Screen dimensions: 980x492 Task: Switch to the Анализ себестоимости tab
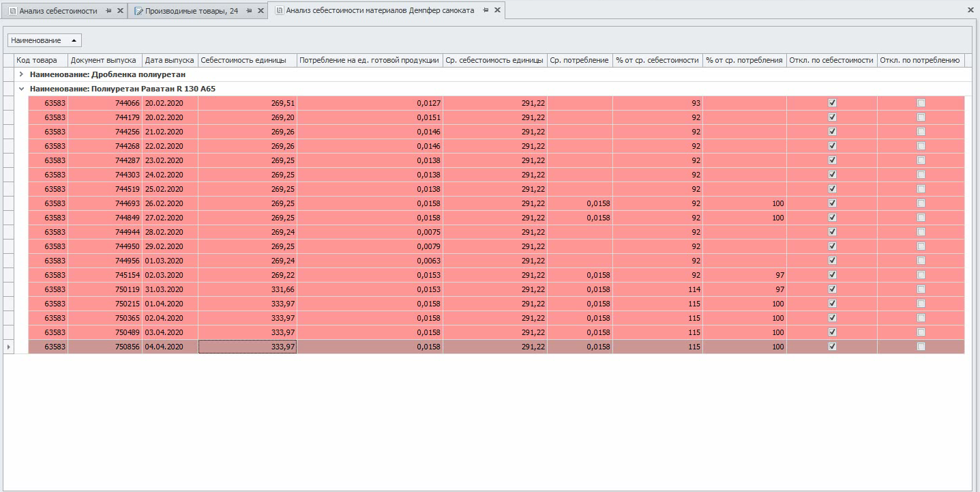click(58, 11)
